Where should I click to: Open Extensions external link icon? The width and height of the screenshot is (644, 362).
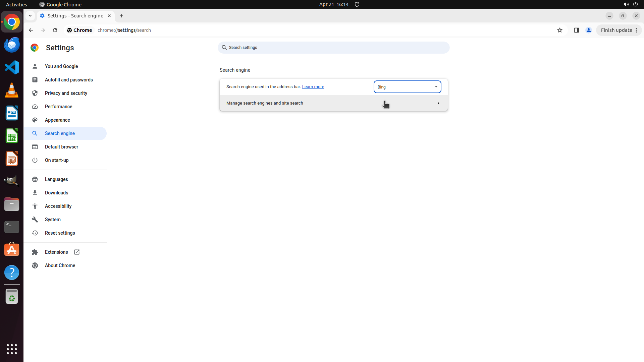(x=77, y=252)
